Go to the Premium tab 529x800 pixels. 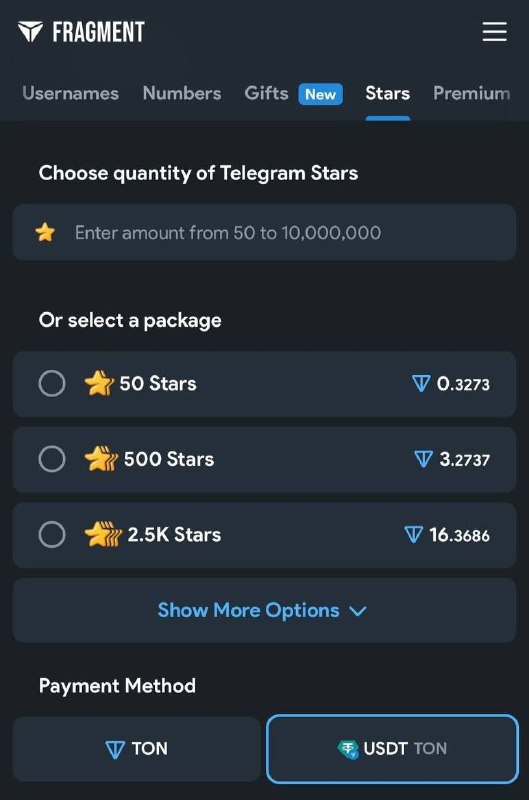tap(471, 93)
